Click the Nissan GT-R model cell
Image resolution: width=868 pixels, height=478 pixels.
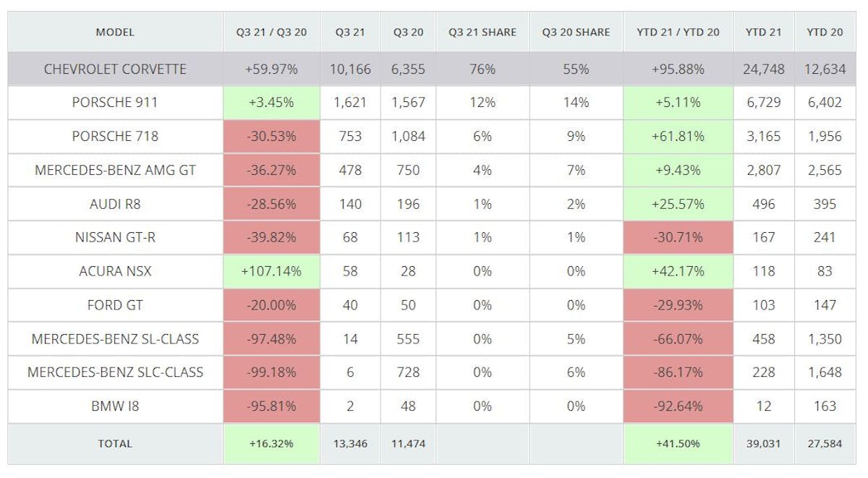115,237
